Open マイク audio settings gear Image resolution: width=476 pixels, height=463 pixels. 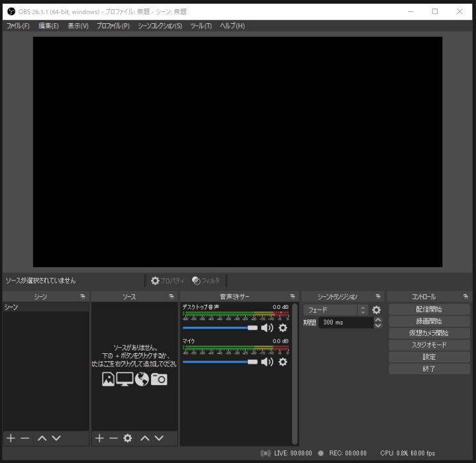point(283,362)
